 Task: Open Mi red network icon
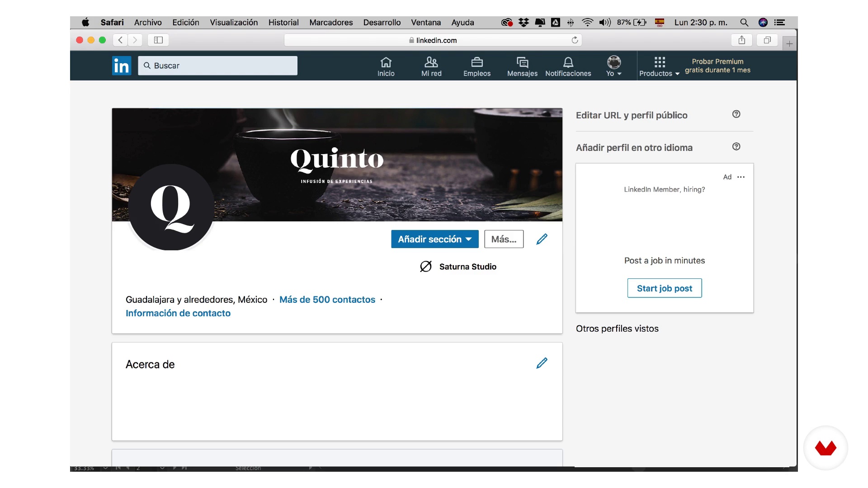[431, 66]
